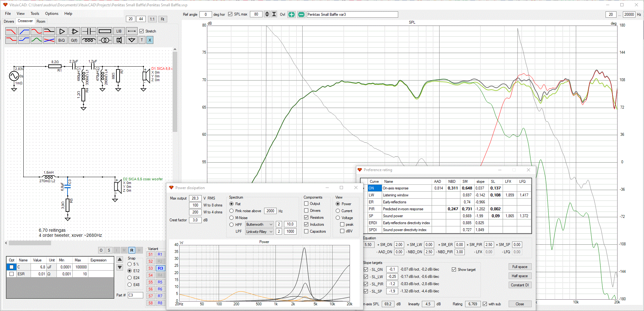Open the HPF Butterworth filter type dropdown
The width and height of the screenshot is (644, 311).
[x=259, y=224]
